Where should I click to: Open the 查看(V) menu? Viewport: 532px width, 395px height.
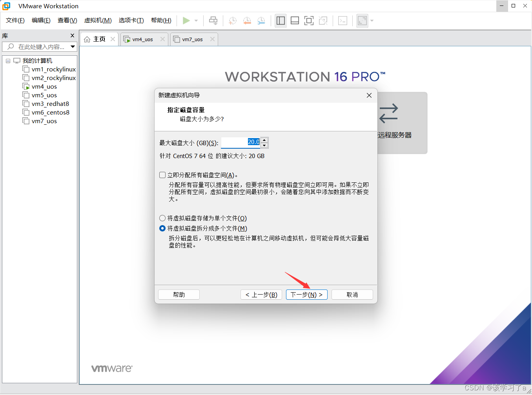(x=67, y=20)
